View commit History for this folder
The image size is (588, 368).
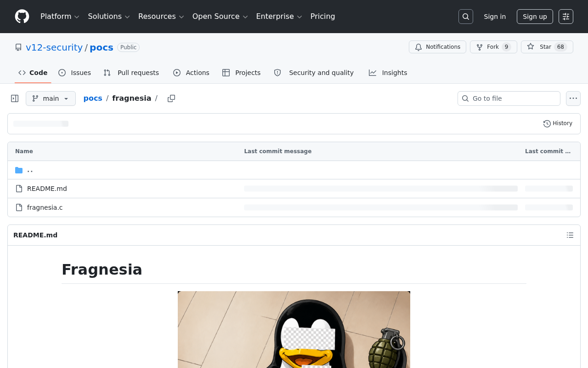558,124
